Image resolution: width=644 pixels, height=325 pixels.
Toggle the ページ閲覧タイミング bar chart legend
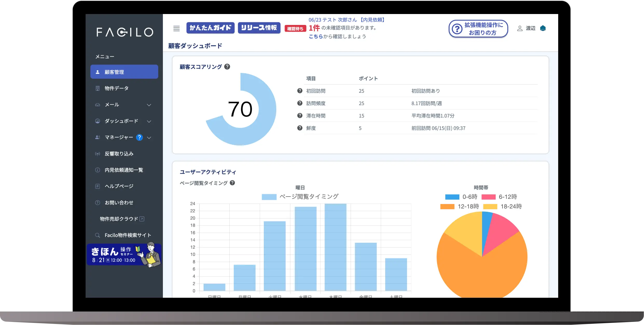click(300, 197)
